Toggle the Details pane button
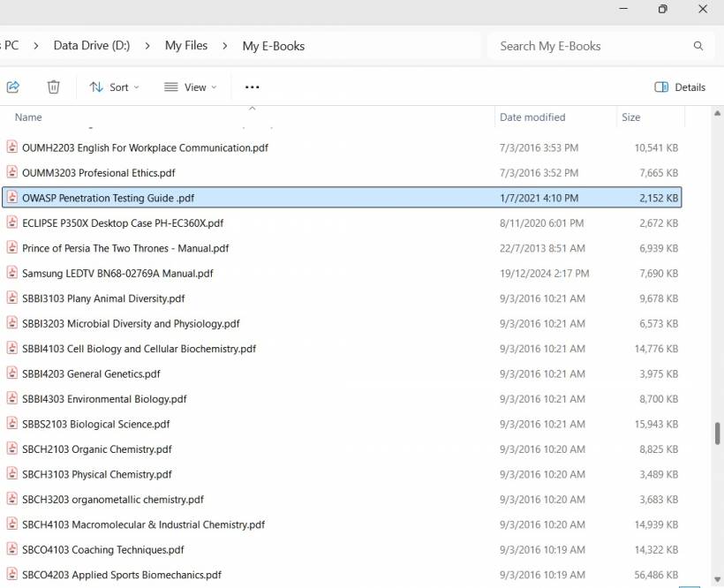This screenshot has height=588, width=724. click(x=680, y=87)
